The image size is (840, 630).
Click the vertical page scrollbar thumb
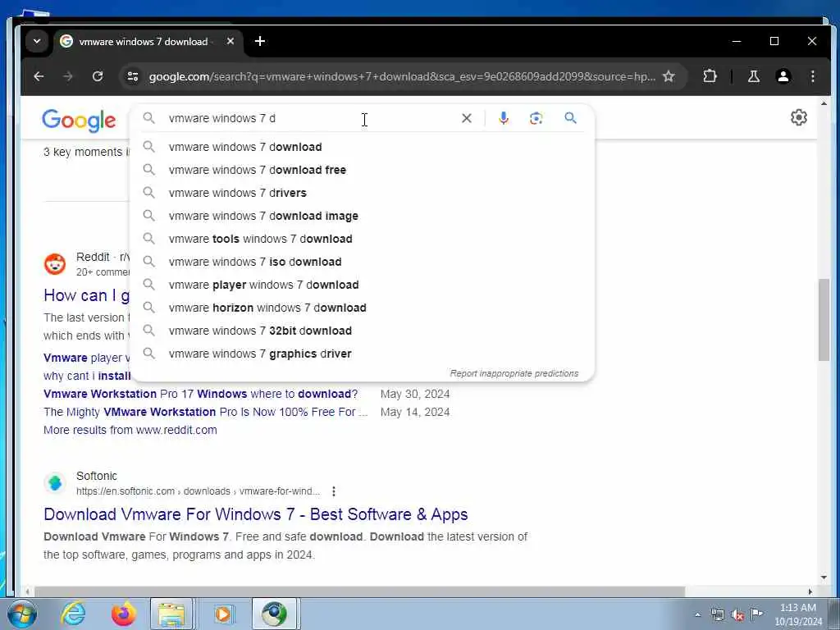(824, 321)
